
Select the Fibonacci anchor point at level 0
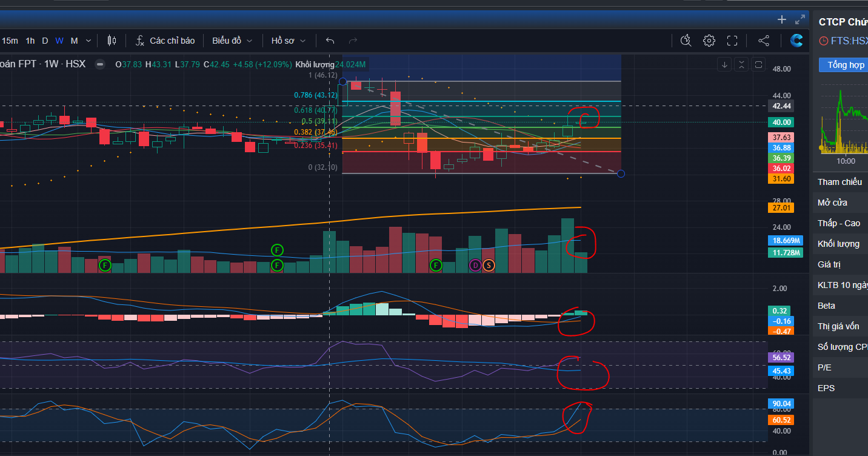click(x=621, y=174)
